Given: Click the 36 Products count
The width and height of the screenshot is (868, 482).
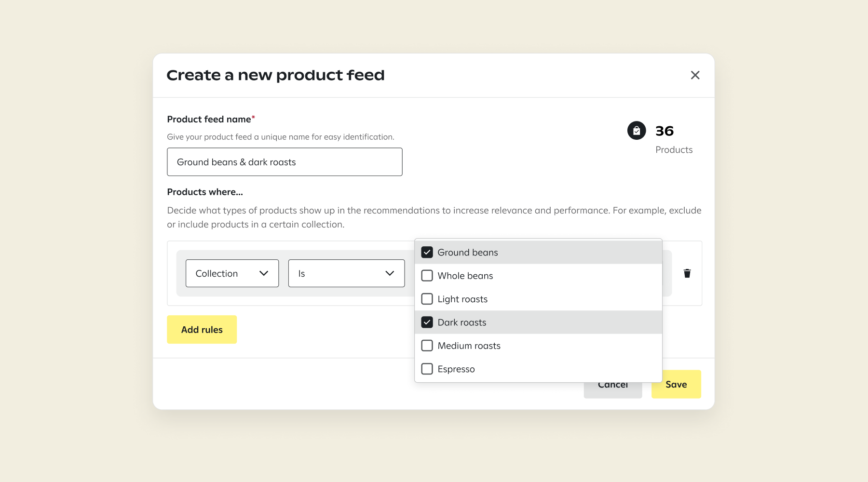Looking at the screenshot, I should [x=665, y=131].
